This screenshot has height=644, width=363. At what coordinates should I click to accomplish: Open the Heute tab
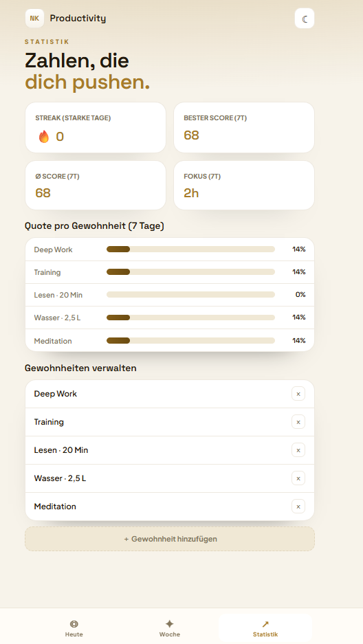[x=74, y=628]
